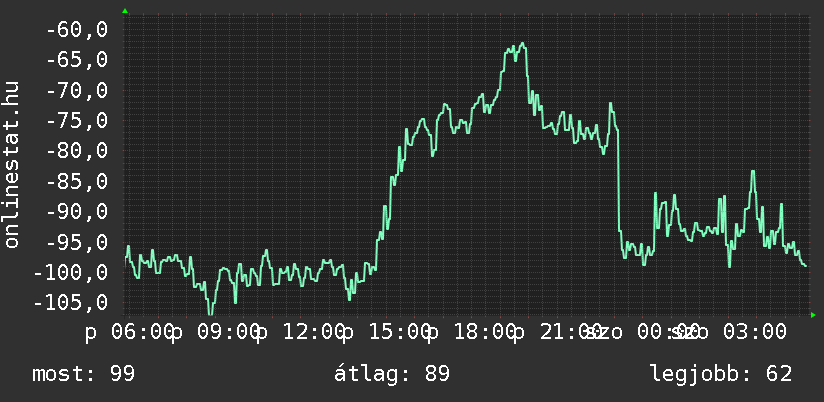Select the 'most: 99' statistic
824x402 pixels.
tap(84, 374)
